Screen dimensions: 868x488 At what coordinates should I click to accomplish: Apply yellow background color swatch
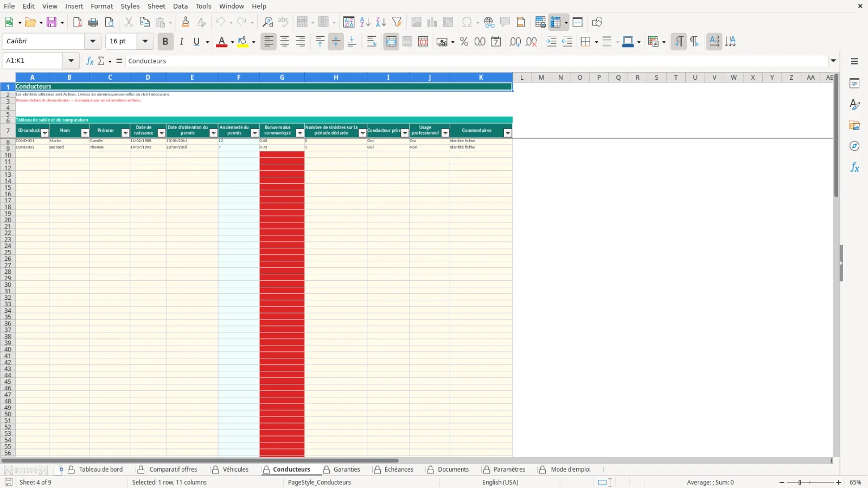pos(242,42)
